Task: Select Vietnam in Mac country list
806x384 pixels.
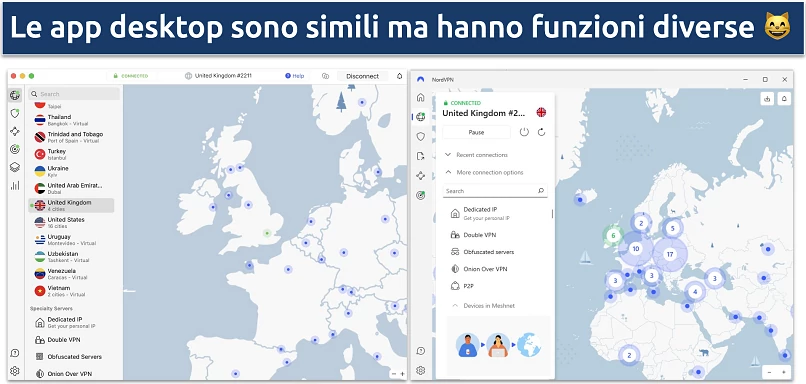Action: tap(72, 291)
